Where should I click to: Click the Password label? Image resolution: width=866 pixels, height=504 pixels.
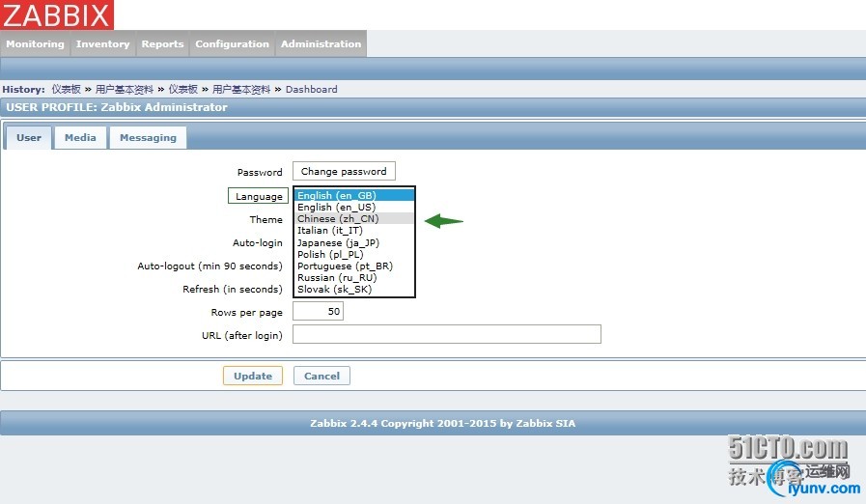[x=260, y=172]
